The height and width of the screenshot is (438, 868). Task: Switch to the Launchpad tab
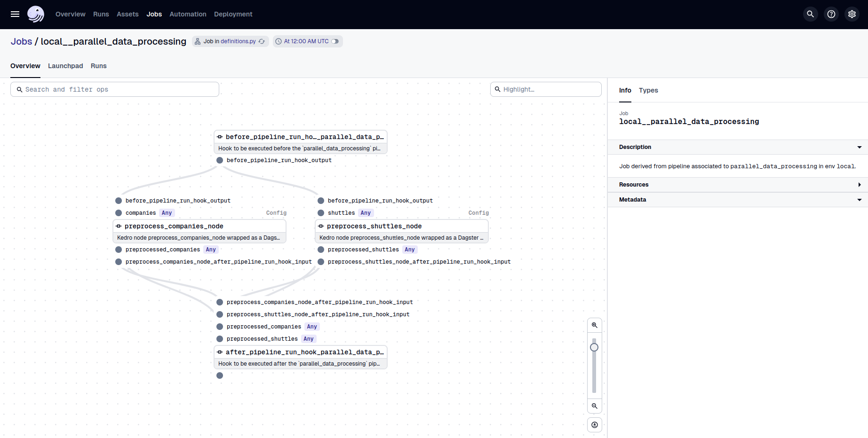(65, 66)
